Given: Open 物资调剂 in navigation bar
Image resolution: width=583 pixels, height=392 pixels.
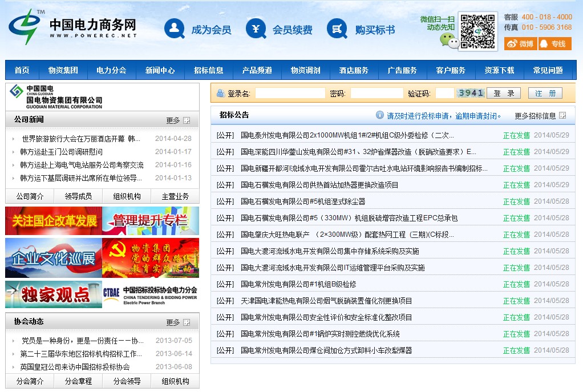Looking at the screenshot, I should pos(305,70).
